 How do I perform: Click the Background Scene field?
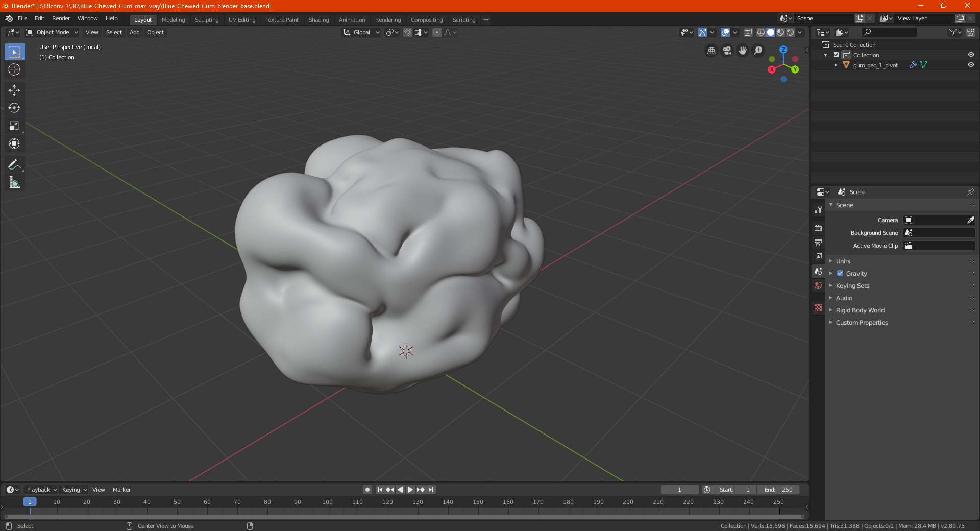click(x=939, y=233)
